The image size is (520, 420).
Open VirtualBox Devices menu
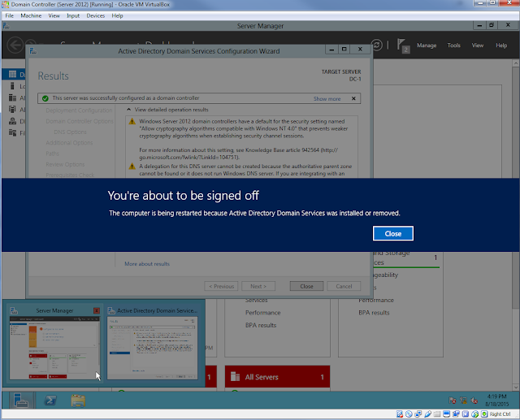(96, 15)
